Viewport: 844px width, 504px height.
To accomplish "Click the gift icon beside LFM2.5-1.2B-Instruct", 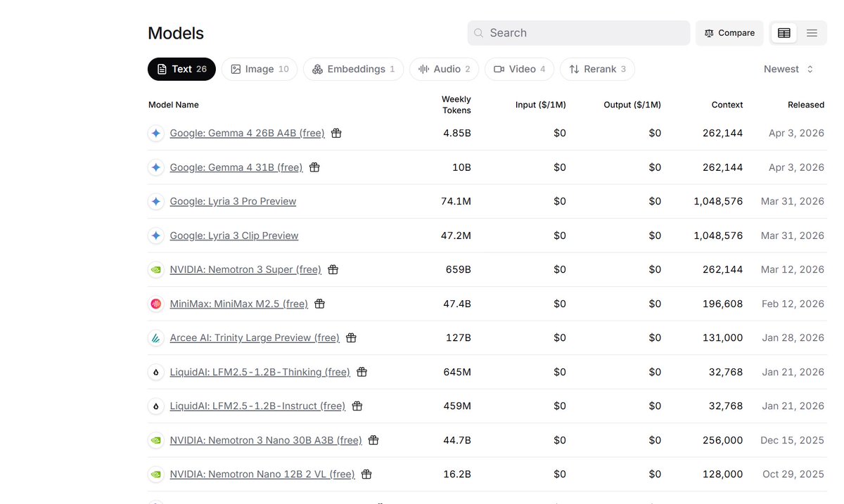I will pyautogui.click(x=357, y=406).
